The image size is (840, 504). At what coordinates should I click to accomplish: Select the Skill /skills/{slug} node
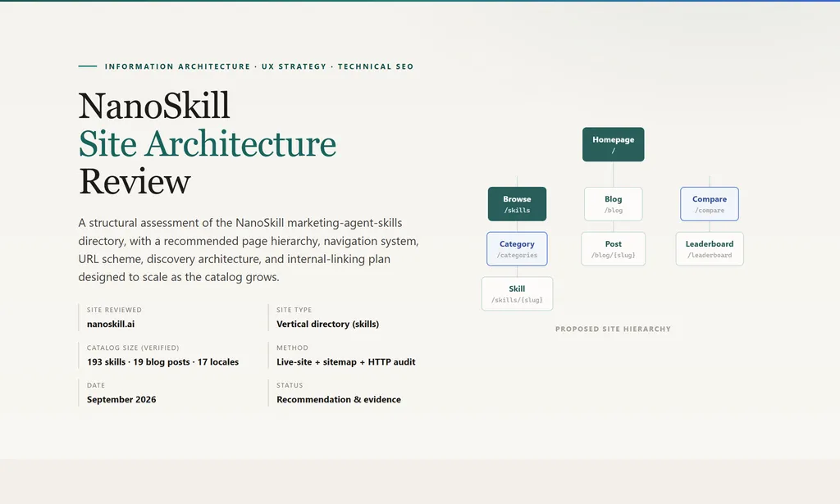pyautogui.click(x=517, y=293)
